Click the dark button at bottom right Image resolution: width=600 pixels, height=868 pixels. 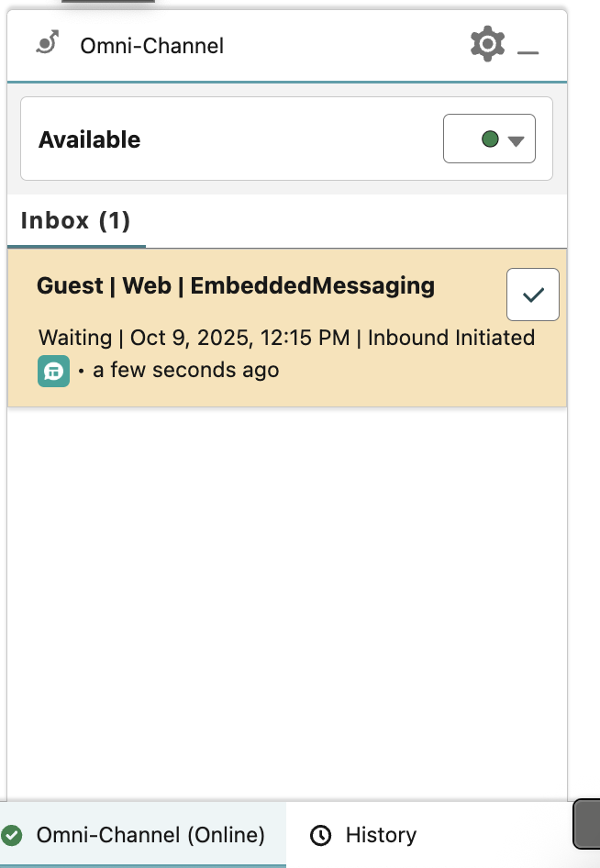pos(586,823)
